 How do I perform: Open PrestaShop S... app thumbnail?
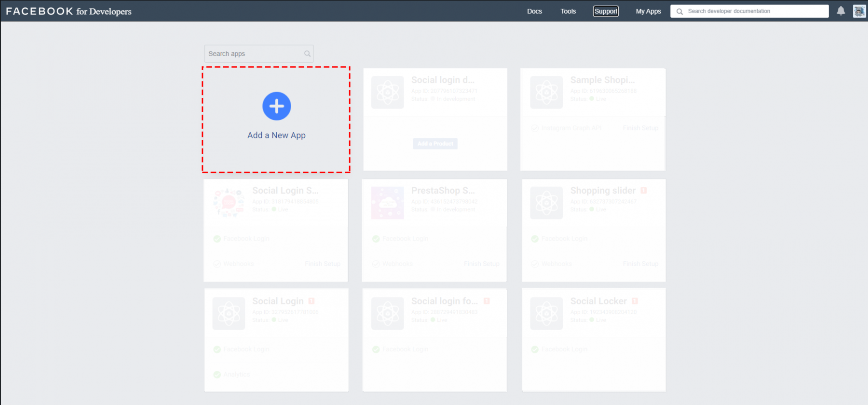tap(388, 203)
